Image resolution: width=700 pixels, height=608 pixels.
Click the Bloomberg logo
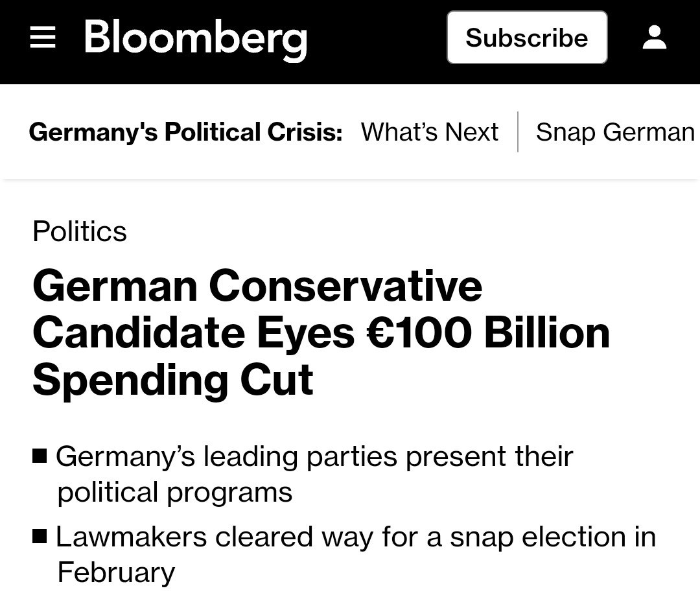point(195,38)
